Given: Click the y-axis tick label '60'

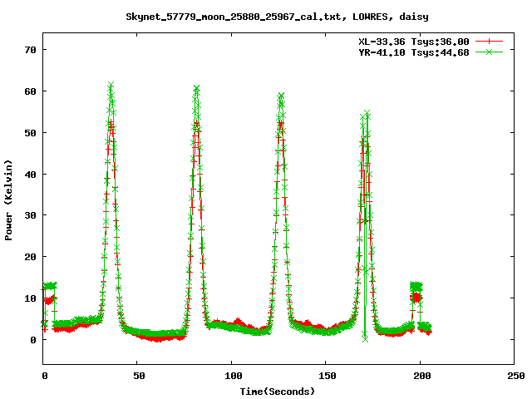Looking at the screenshot, I should 30,91.
